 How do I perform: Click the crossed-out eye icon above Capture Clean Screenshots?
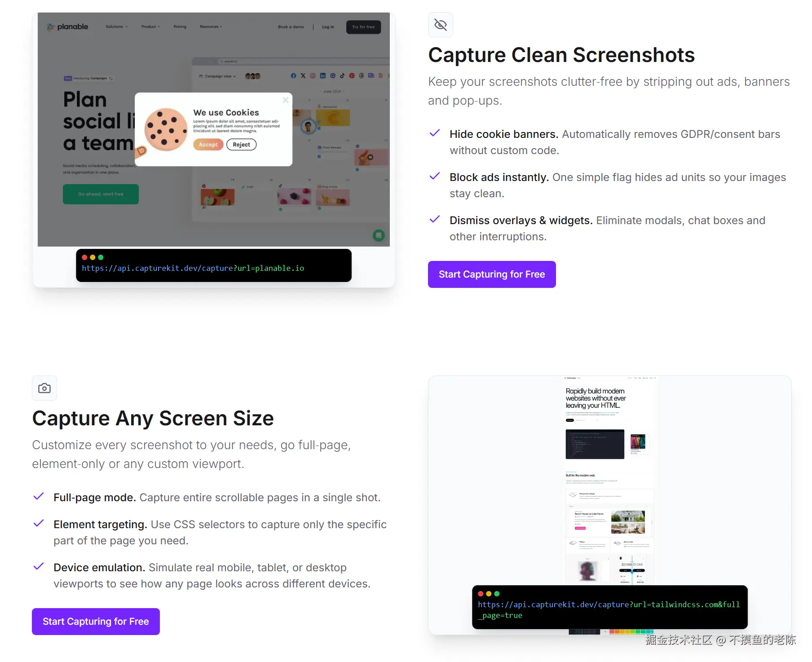point(440,25)
